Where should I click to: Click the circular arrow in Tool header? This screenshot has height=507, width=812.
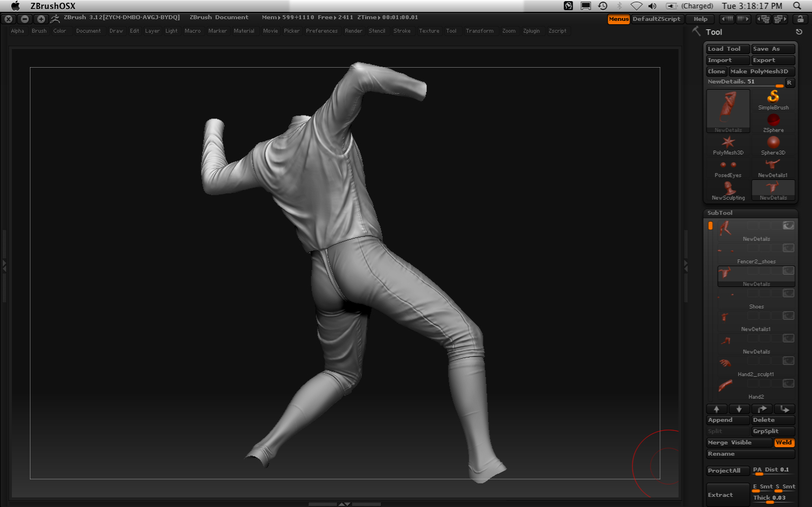coord(799,32)
